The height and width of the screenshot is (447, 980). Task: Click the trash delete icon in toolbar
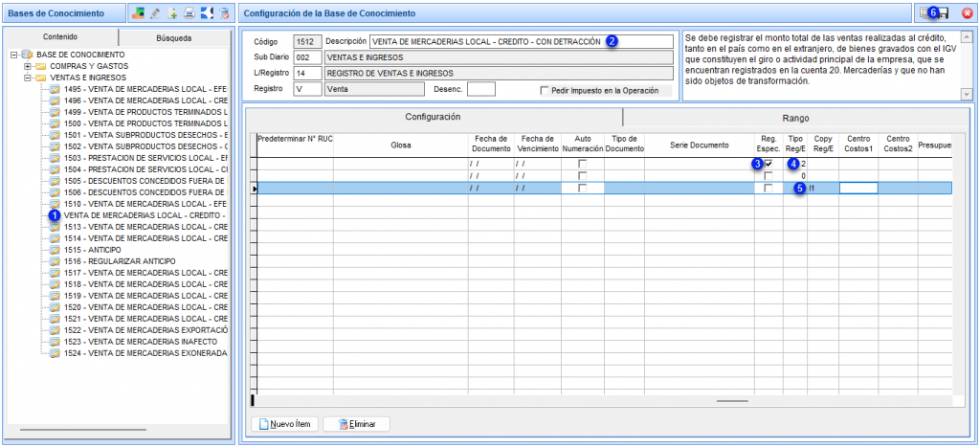coord(224,12)
